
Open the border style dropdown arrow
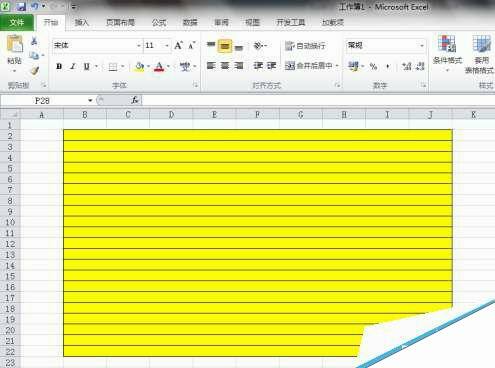122,66
